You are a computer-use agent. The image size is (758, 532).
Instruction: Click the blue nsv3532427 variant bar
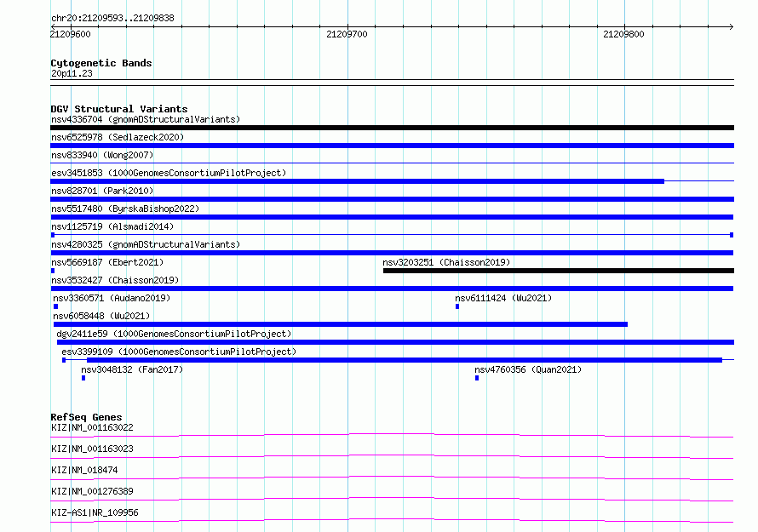392,289
